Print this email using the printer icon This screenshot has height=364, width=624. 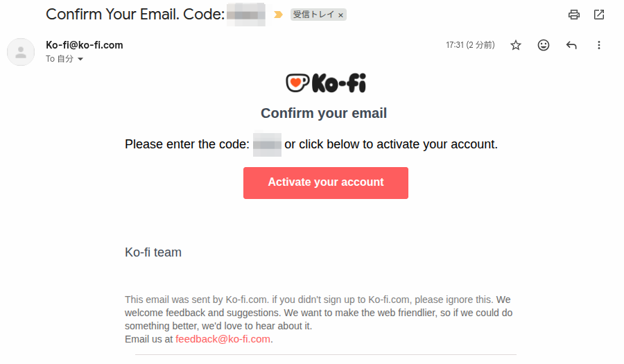point(573,15)
